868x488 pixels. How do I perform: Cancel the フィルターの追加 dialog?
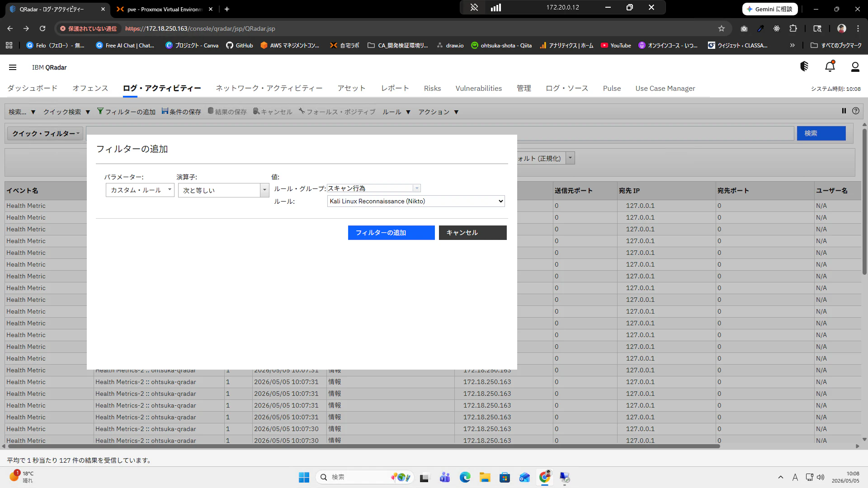click(472, 233)
